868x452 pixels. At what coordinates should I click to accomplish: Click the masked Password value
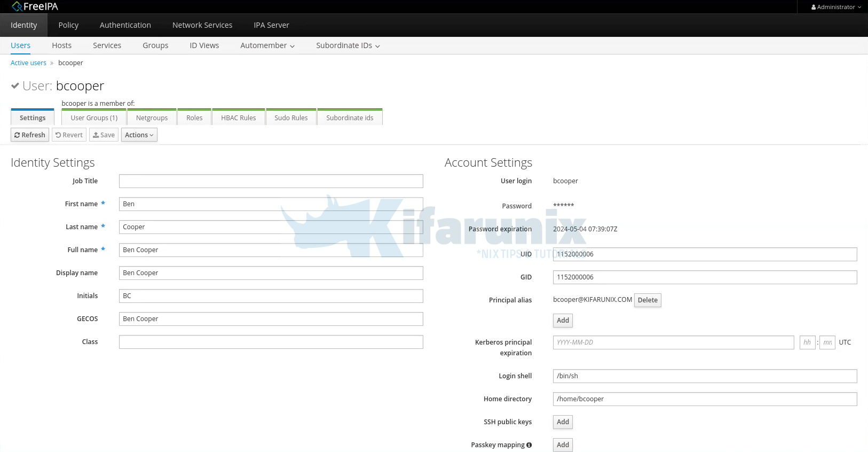point(564,205)
